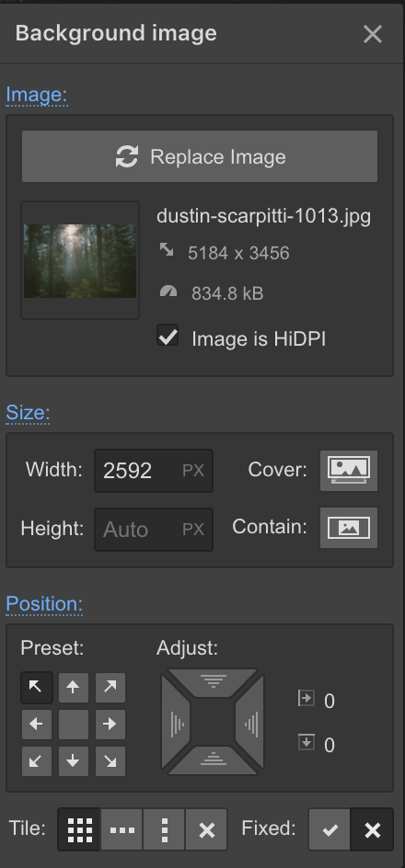This screenshot has width=405, height=868.
Task: Click the horizontal offset arrow icon
Action: coord(306,698)
